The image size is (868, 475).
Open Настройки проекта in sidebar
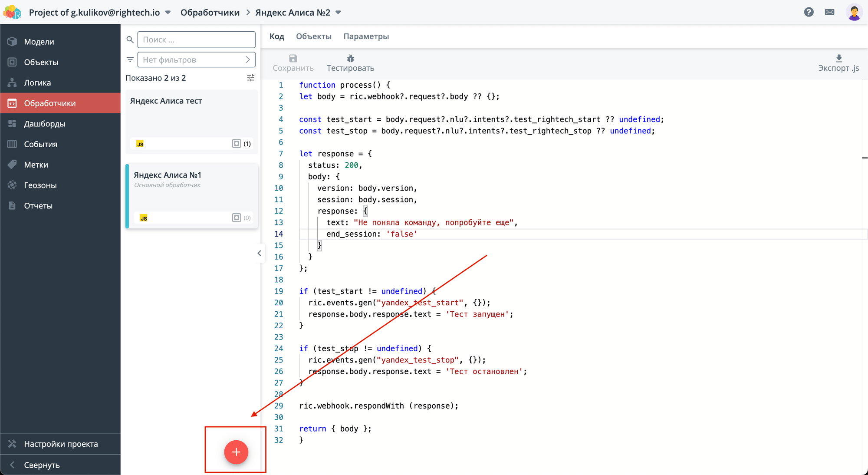coord(60,444)
